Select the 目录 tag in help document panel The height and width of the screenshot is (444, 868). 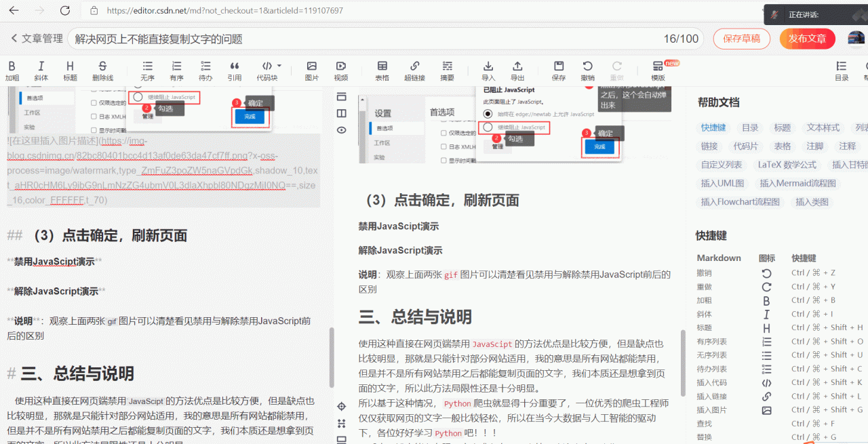click(x=750, y=127)
